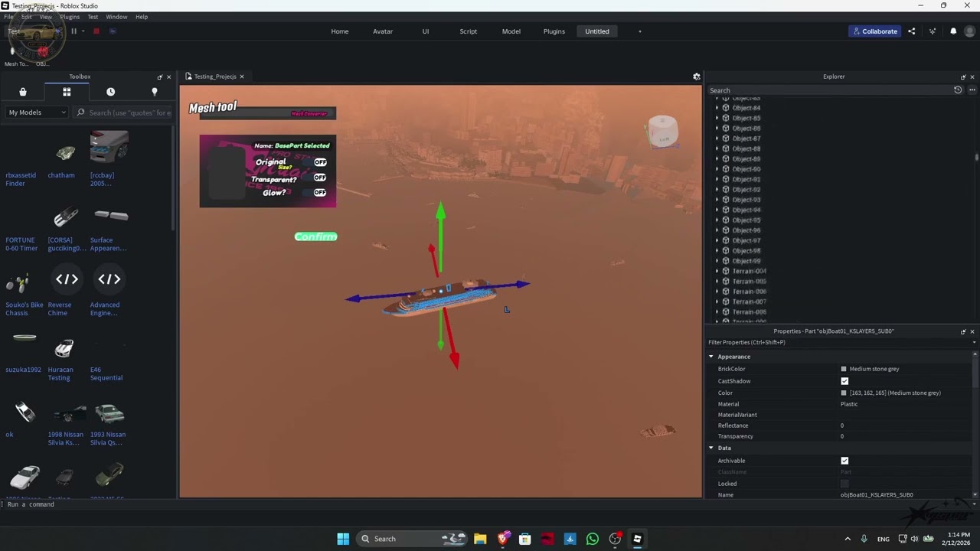
Task: Stop the running test with red stop button
Action: click(x=96, y=31)
